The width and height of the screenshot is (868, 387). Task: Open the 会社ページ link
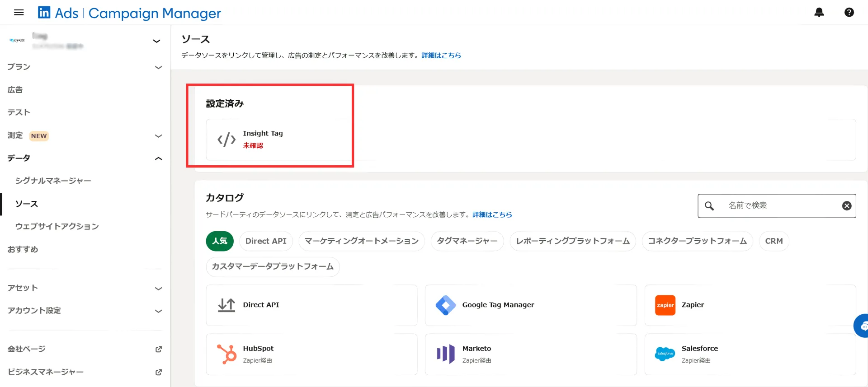pos(26,349)
